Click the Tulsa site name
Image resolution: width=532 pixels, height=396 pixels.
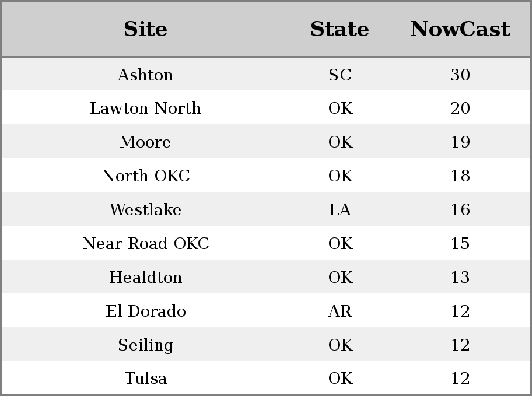[x=146, y=378]
